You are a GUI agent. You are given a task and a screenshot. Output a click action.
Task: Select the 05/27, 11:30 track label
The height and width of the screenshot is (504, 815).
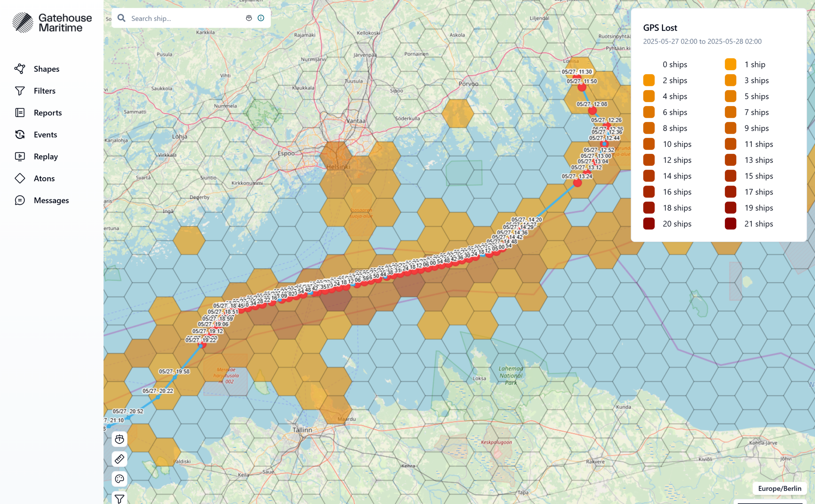click(577, 72)
